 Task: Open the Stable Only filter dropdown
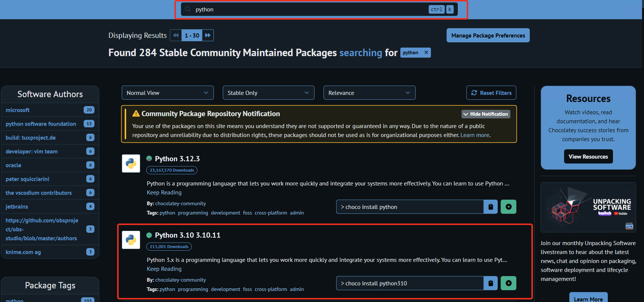coord(268,93)
